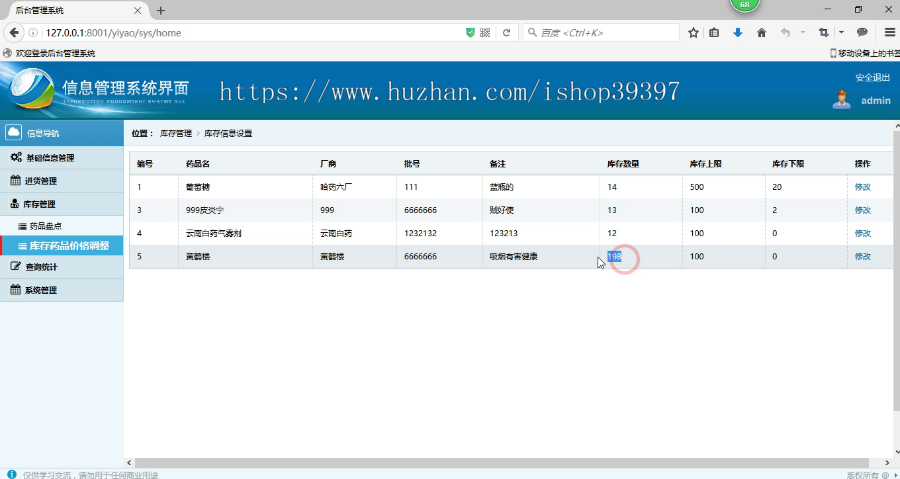The image size is (900, 479).
Task: Open the 欢迎登录后台管理系统 bookmark
Action: point(49,53)
